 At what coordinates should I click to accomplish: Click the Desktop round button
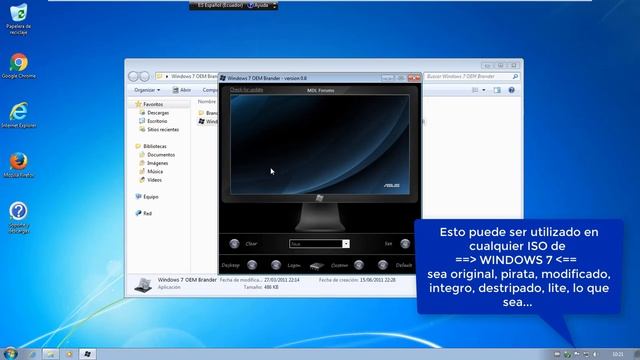pos(252,265)
